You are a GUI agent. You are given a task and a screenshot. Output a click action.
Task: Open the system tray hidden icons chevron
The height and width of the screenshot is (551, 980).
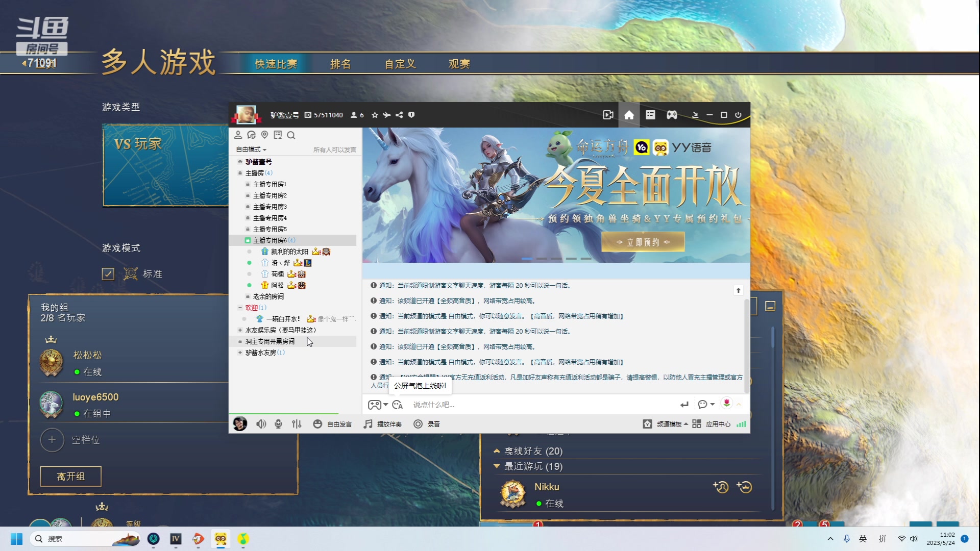click(830, 539)
